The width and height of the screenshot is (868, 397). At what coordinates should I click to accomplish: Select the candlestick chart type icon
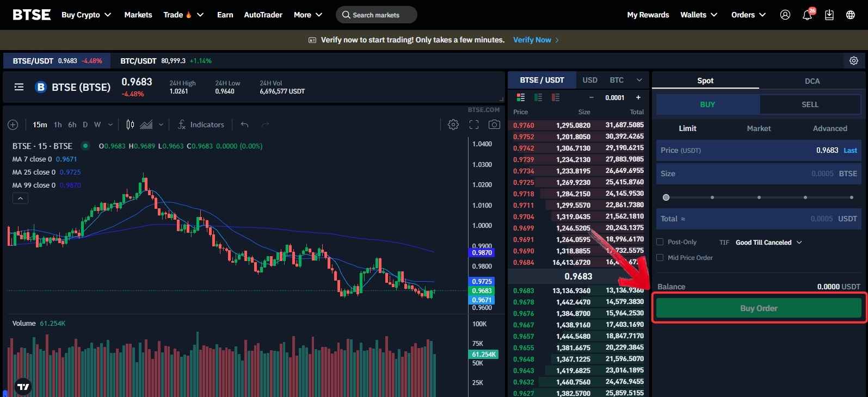tap(130, 125)
